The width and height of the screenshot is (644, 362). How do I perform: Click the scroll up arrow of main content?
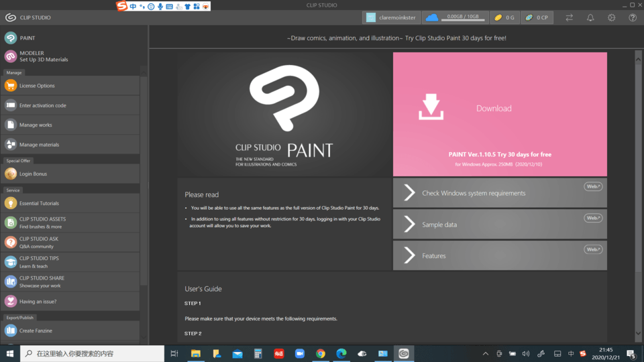coord(638,59)
